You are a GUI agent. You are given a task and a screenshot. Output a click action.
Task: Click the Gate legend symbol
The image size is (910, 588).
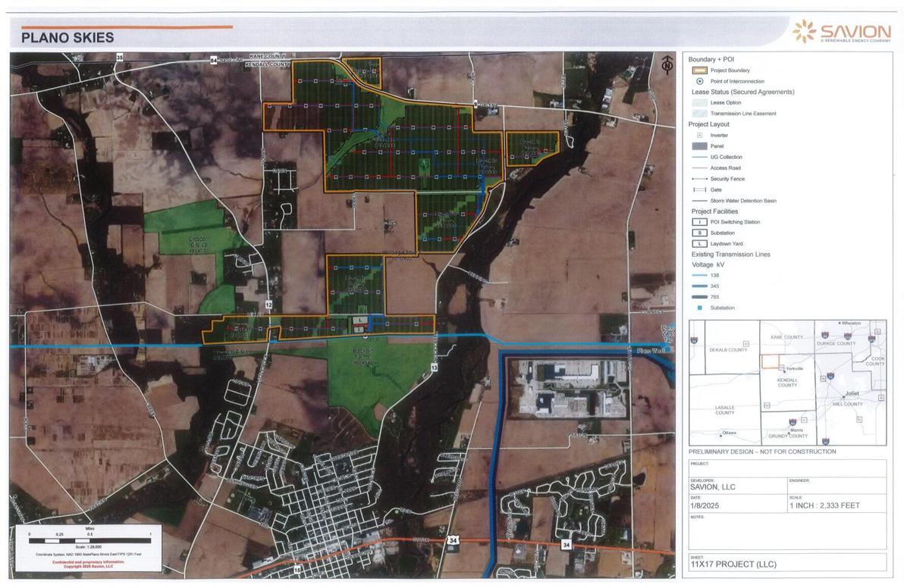pyautogui.click(x=699, y=189)
